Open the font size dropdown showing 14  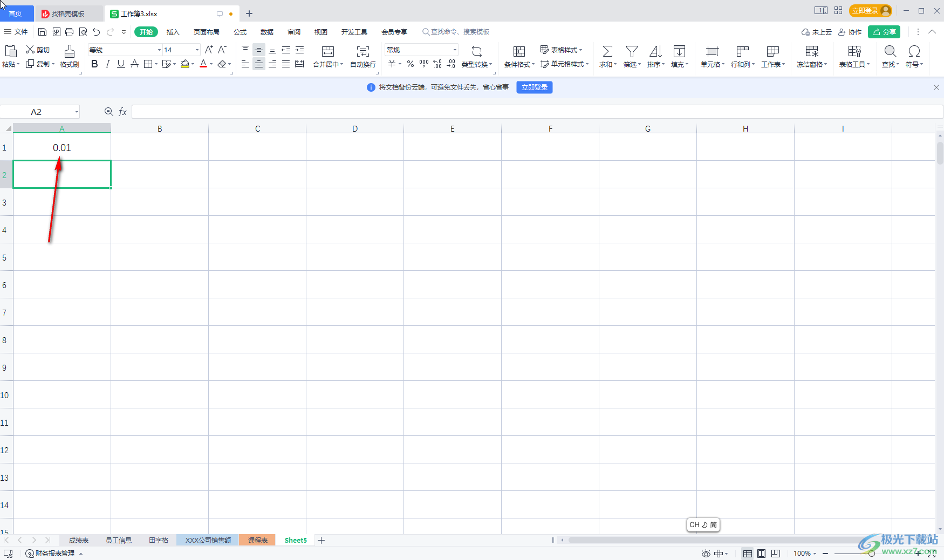point(197,50)
